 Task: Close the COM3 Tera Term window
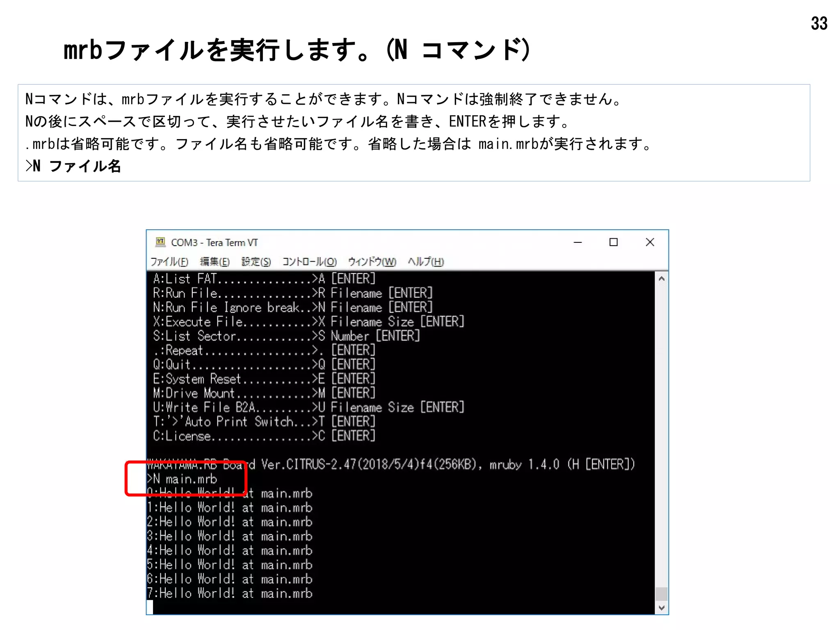click(650, 242)
